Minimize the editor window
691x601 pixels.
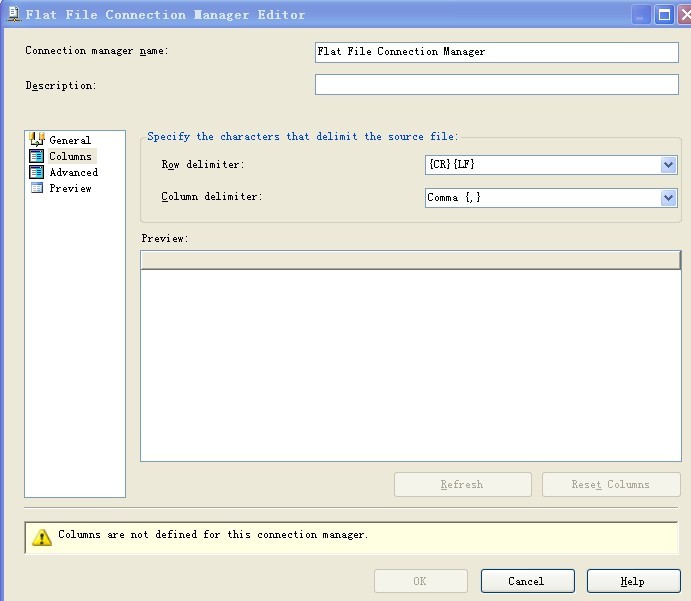click(641, 15)
